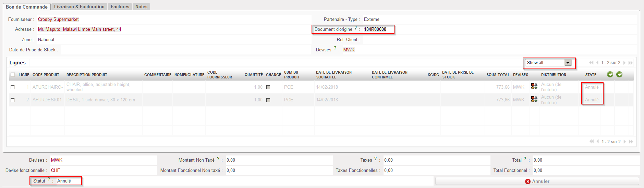The width and height of the screenshot is (644, 188).
Task: Switch to Livraison & Facturation tab
Action: (x=79, y=7)
